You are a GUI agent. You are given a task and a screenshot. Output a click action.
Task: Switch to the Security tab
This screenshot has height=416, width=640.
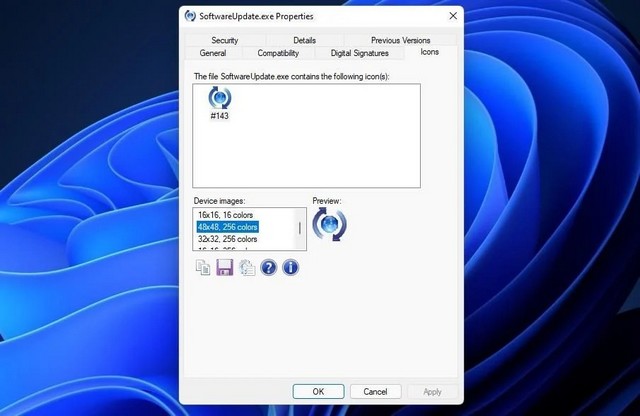pyautogui.click(x=224, y=40)
